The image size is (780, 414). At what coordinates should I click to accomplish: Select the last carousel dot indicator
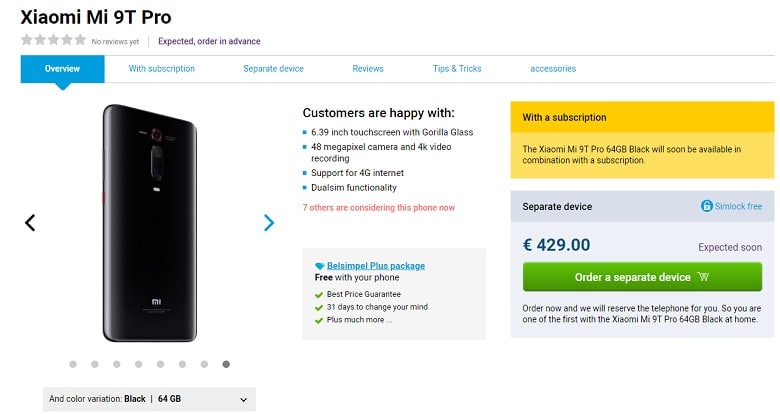(226, 364)
